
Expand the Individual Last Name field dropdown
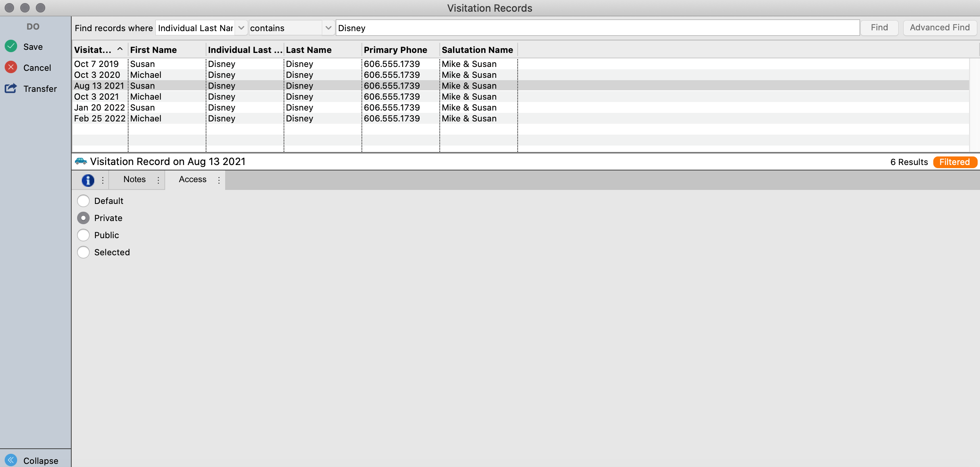click(x=241, y=28)
